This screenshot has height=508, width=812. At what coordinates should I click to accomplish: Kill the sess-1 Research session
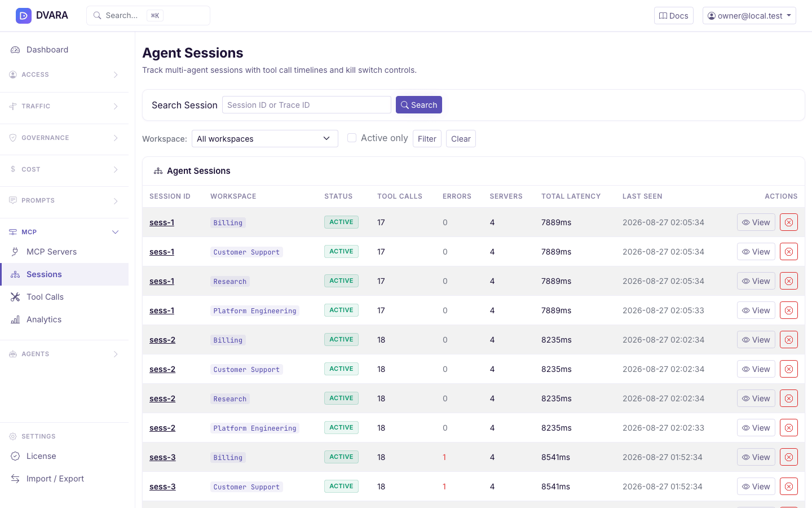789,281
